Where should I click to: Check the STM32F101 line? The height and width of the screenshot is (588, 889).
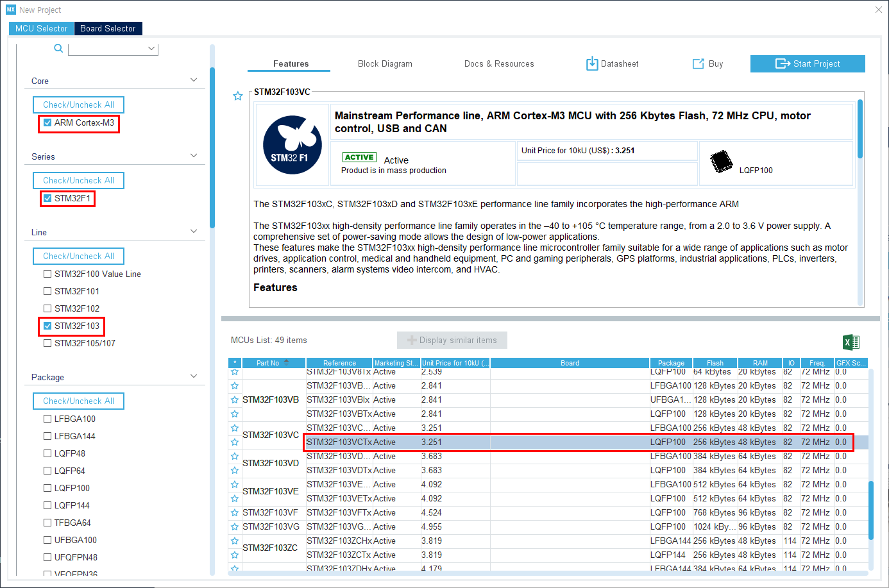(x=47, y=291)
